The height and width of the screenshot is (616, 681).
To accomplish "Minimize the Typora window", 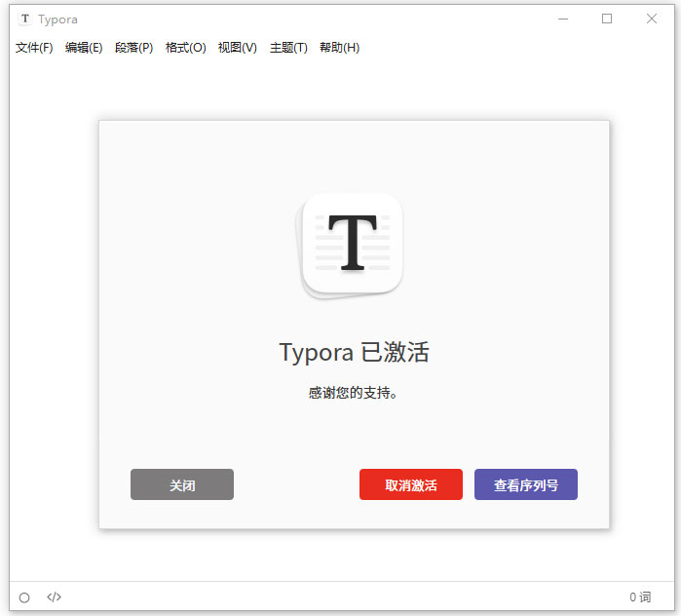I will click(563, 19).
